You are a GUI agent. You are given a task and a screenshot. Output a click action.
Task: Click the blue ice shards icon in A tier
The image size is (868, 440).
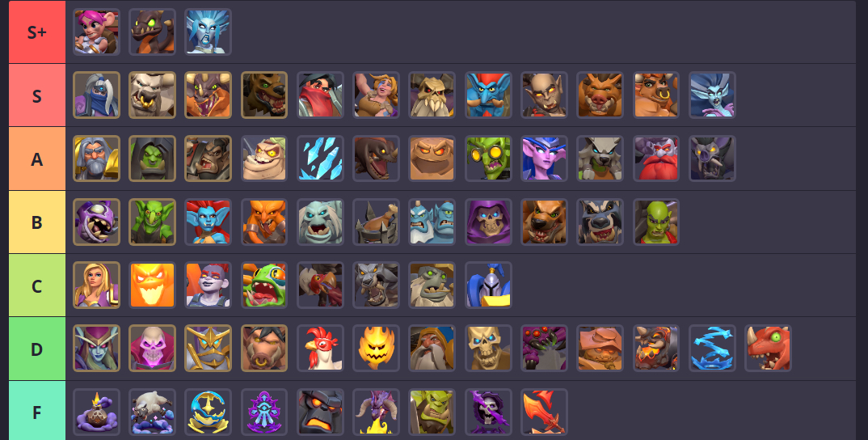click(x=320, y=159)
